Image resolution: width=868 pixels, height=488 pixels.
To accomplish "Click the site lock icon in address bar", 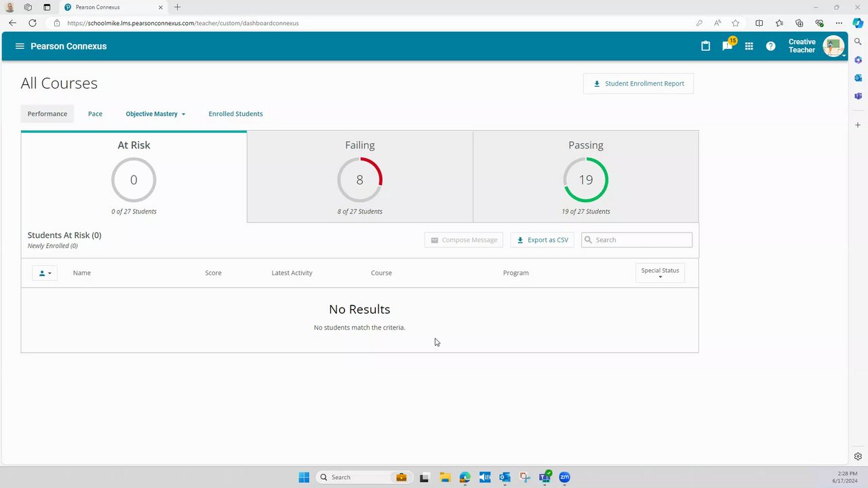I will coord(57,23).
